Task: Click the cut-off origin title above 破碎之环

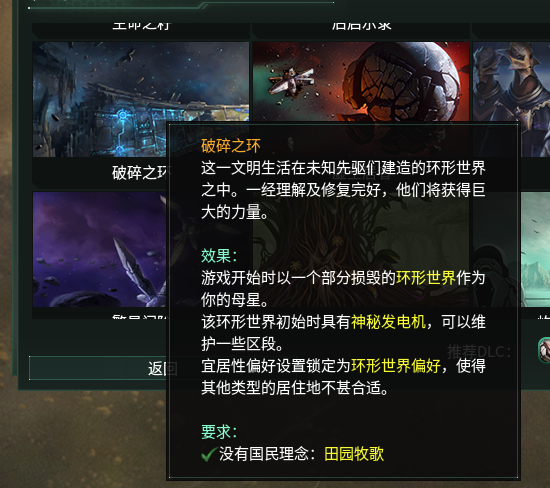Action: point(141,26)
